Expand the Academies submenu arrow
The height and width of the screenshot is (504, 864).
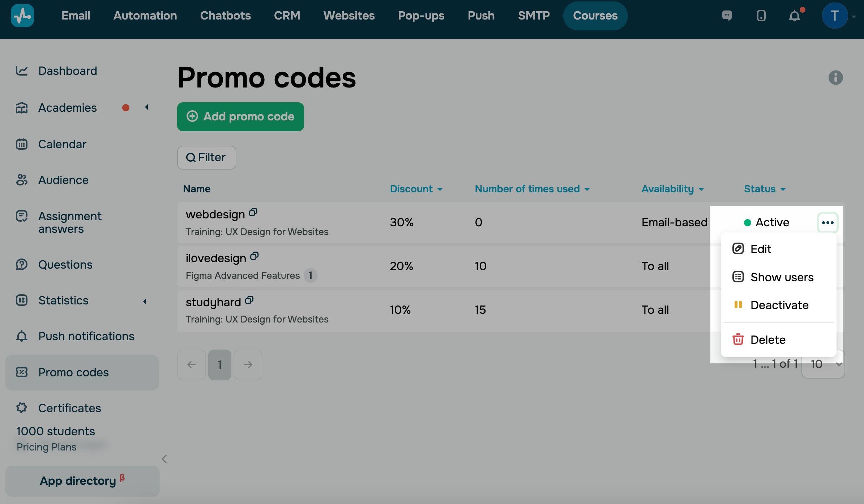point(146,107)
